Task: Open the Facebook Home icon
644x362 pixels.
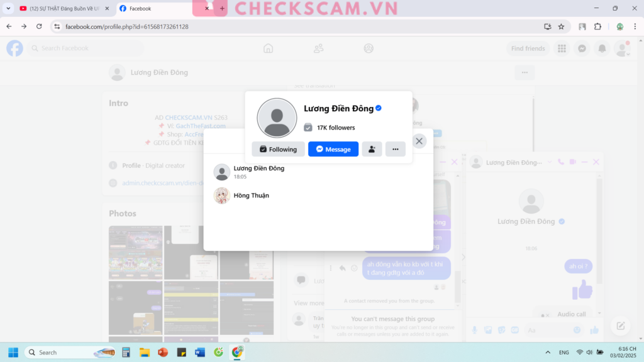Action: pos(269,48)
